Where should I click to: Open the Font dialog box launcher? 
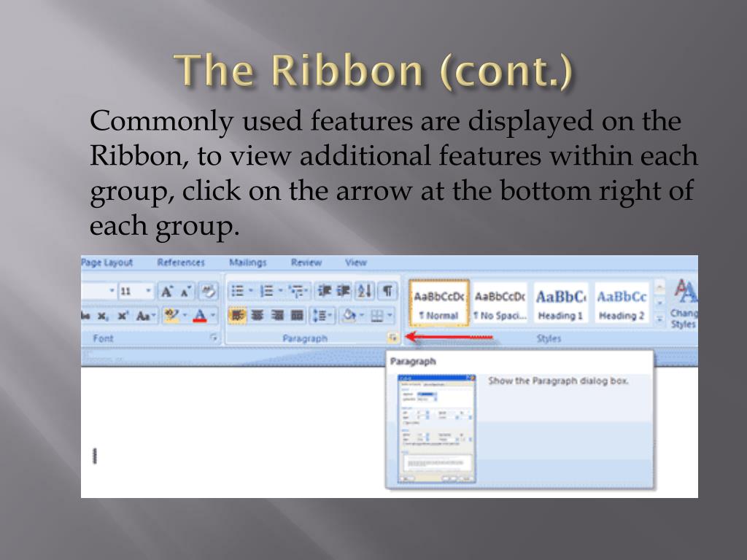click(214, 338)
